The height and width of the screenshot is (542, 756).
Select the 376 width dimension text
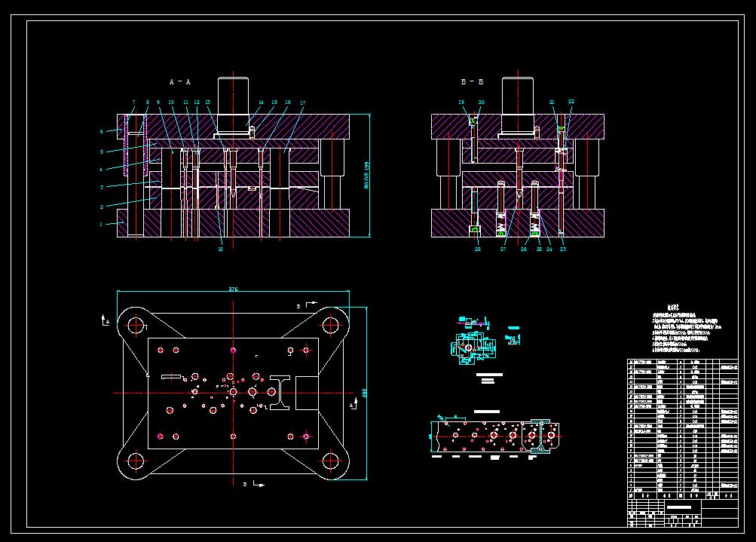coord(233,289)
